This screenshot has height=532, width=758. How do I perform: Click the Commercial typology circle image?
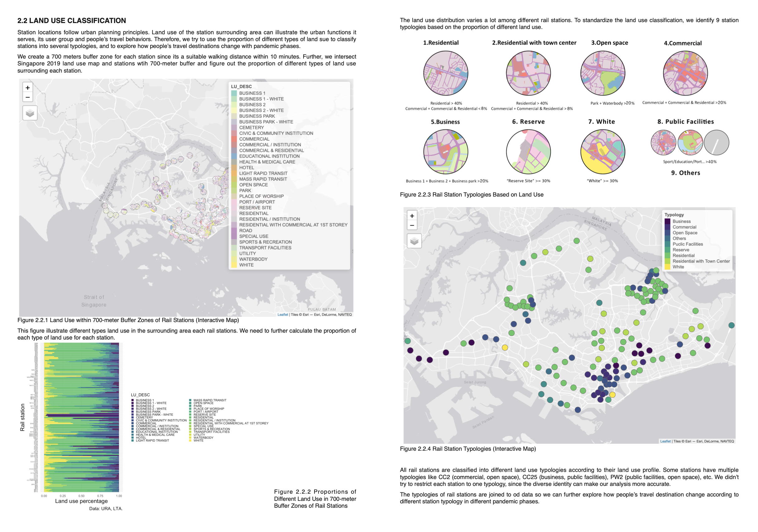(685, 73)
